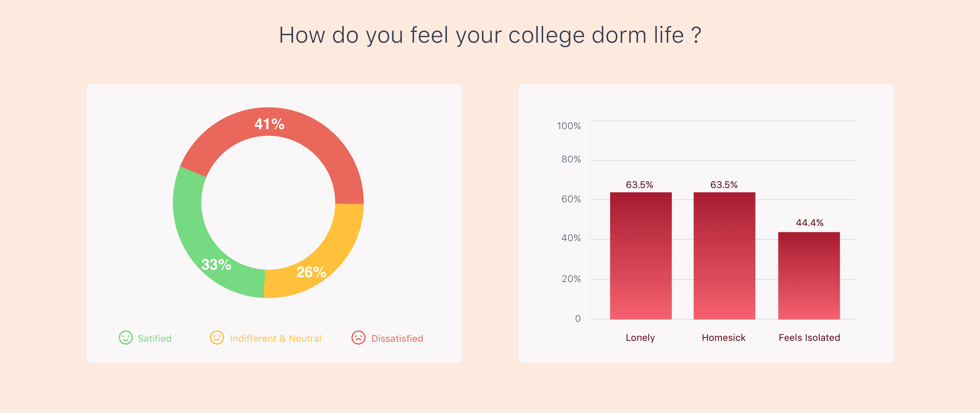Click the yellow neutral face icon
This screenshot has height=413, width=980.
(x=217, y=338)
